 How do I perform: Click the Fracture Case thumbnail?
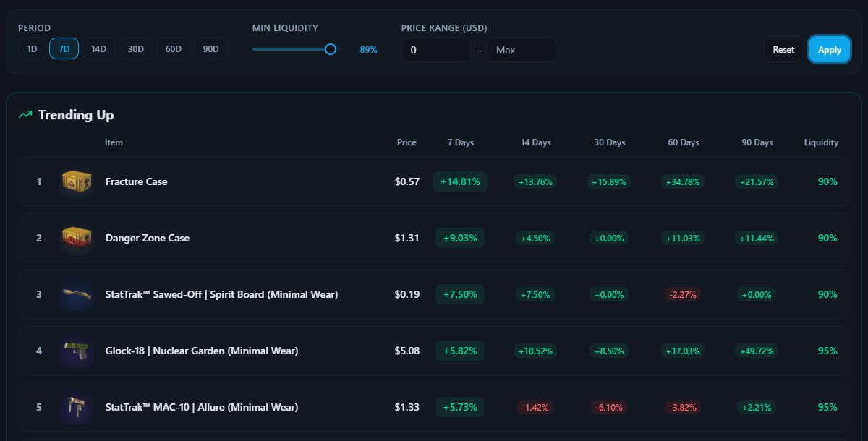click(x=76, y=181)
